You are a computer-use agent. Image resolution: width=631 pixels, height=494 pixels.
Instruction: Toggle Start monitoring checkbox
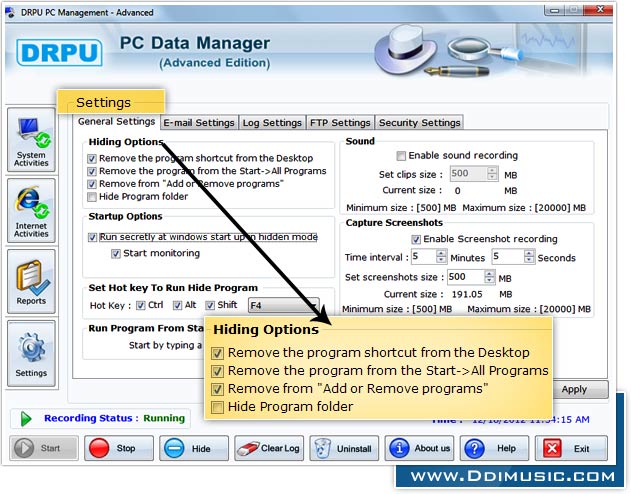[x=116, y=254]
